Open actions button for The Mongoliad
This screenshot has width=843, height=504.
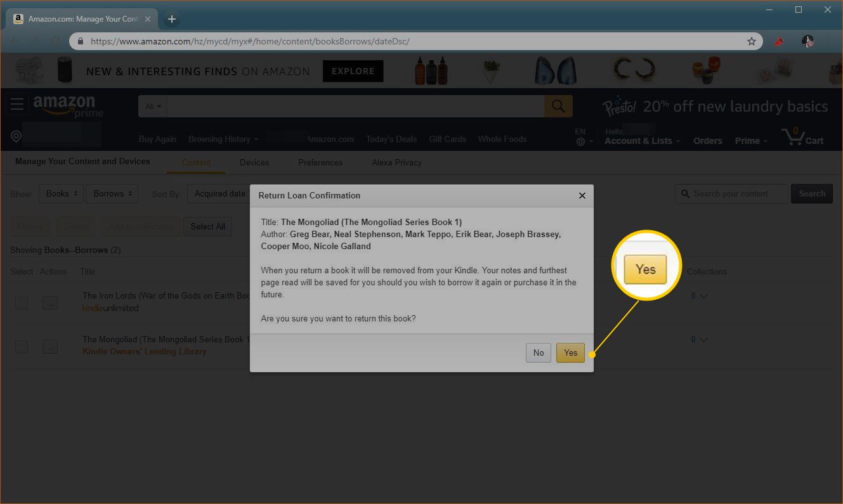point(50,347)
